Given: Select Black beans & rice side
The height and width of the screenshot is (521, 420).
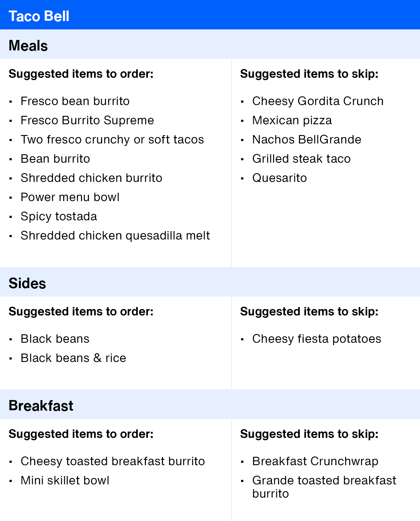Looking at the screenshot, I should tap(73, 358).
